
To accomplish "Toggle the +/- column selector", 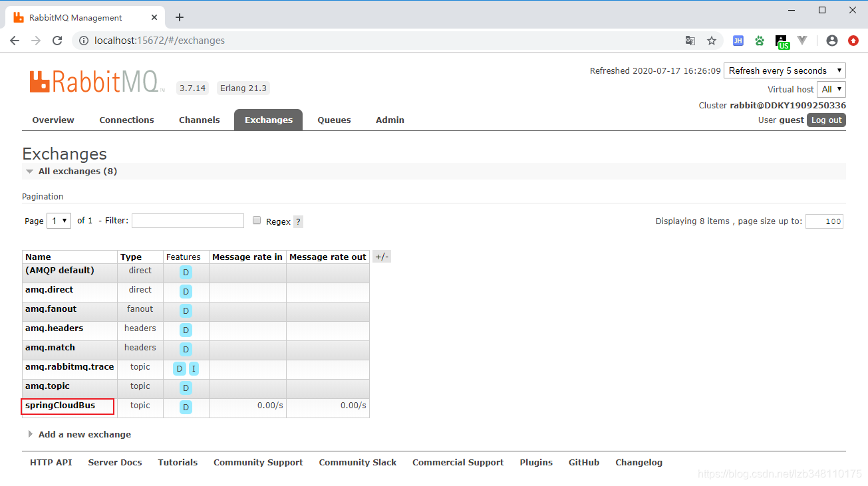I will pyautogui.click(x=382, y=257).
